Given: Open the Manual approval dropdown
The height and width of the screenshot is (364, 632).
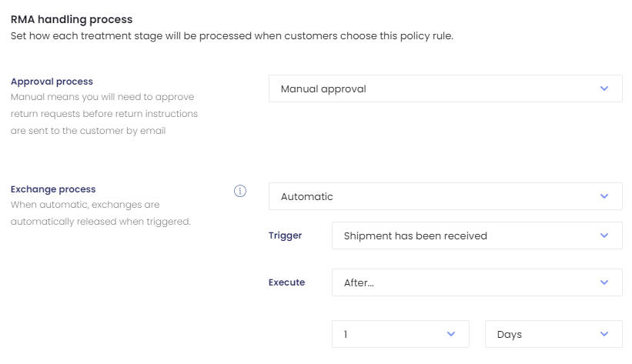Looking at the screenshot, I should [x=446, y=88].
